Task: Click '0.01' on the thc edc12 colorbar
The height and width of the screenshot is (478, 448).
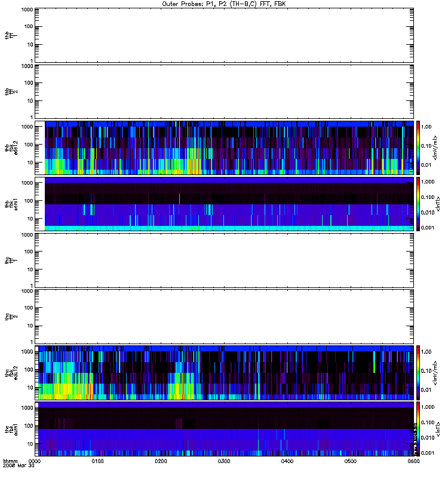Action: click(426, 390)
